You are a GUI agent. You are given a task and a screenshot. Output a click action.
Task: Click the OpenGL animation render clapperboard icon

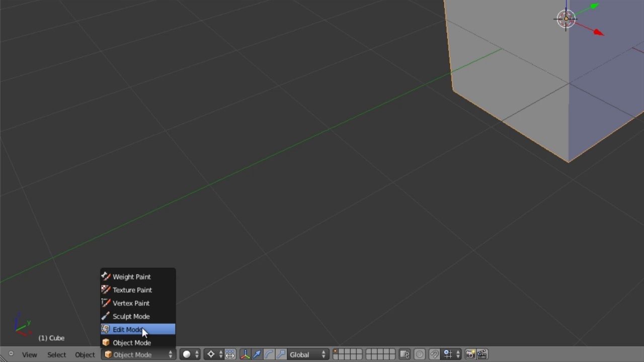click(482, 354)
